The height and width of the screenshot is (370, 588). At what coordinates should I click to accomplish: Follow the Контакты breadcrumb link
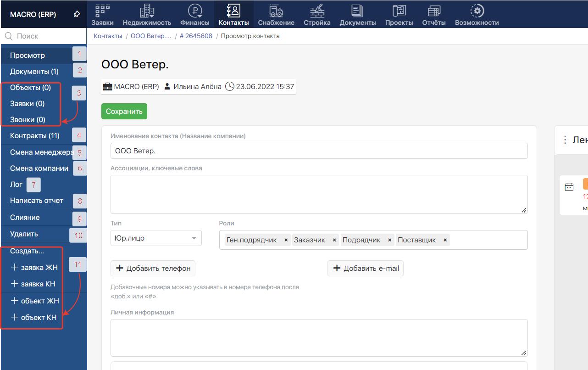coord(108,36)
